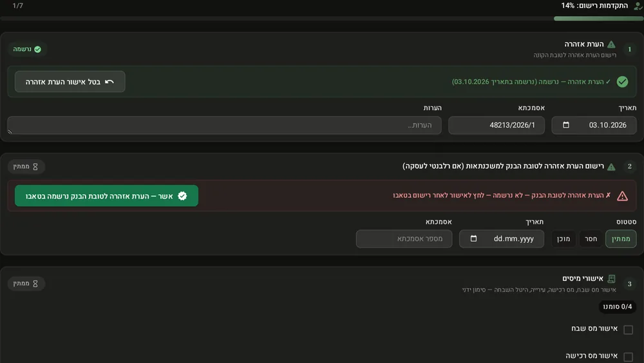Check the אישור מס שבח checkbox

[x=628, y=329]
